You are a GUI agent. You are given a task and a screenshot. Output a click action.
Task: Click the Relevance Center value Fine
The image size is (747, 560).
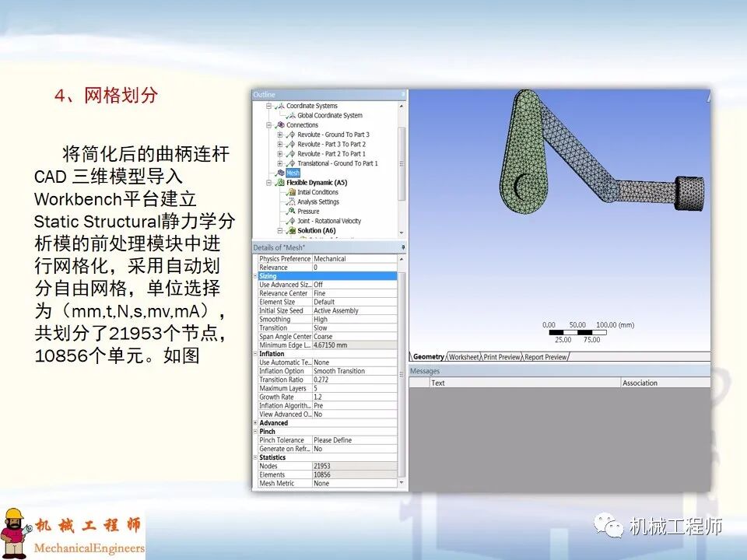(x=355, y=293)
